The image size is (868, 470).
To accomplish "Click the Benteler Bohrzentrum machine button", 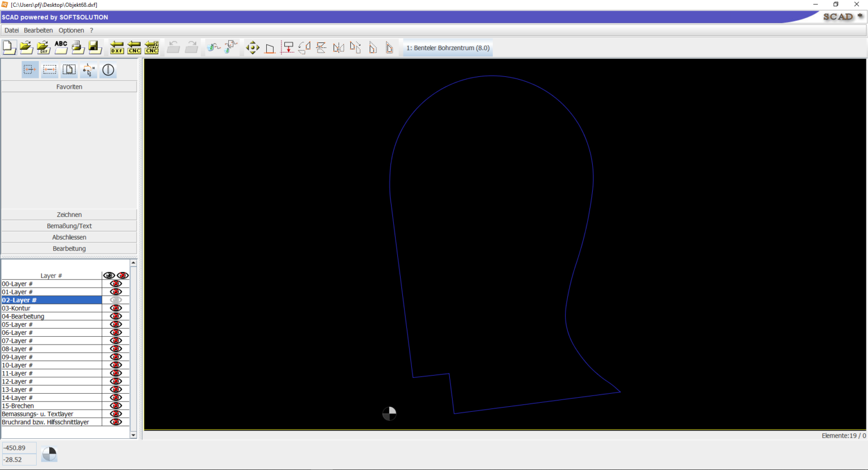I will 447,47.
